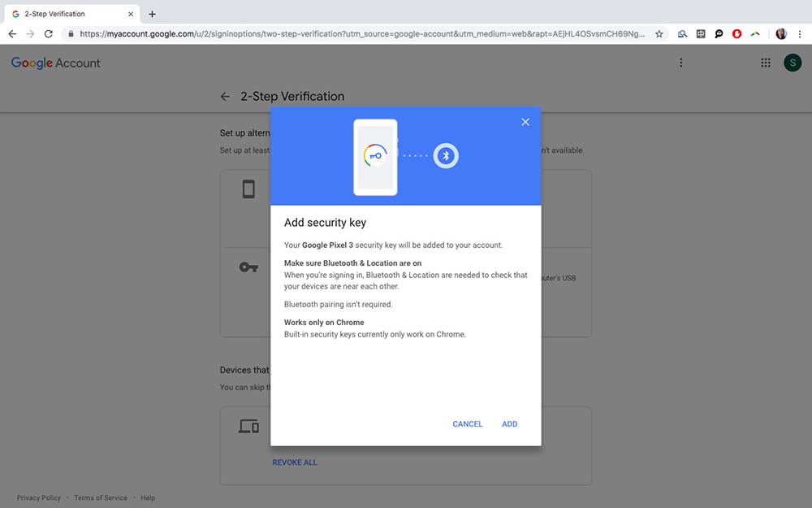Click the 'Add security key' heading
This screenshot has height=508, width=812.
point(325,223)
